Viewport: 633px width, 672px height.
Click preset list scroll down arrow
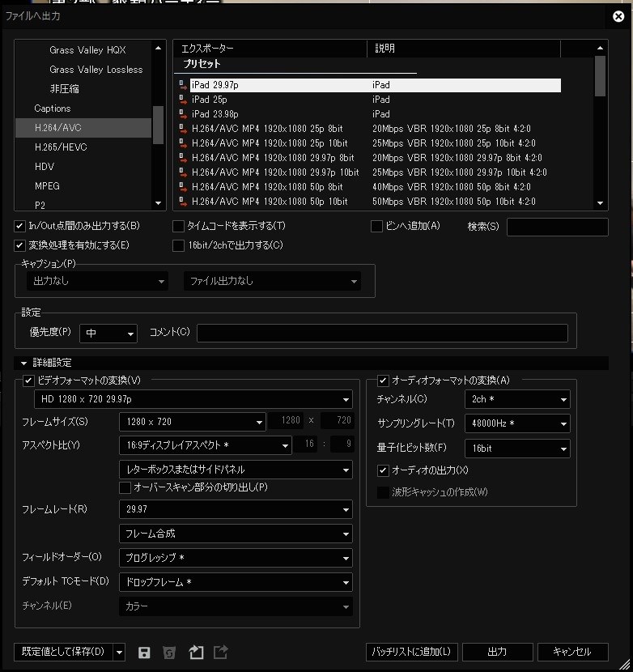600,203
